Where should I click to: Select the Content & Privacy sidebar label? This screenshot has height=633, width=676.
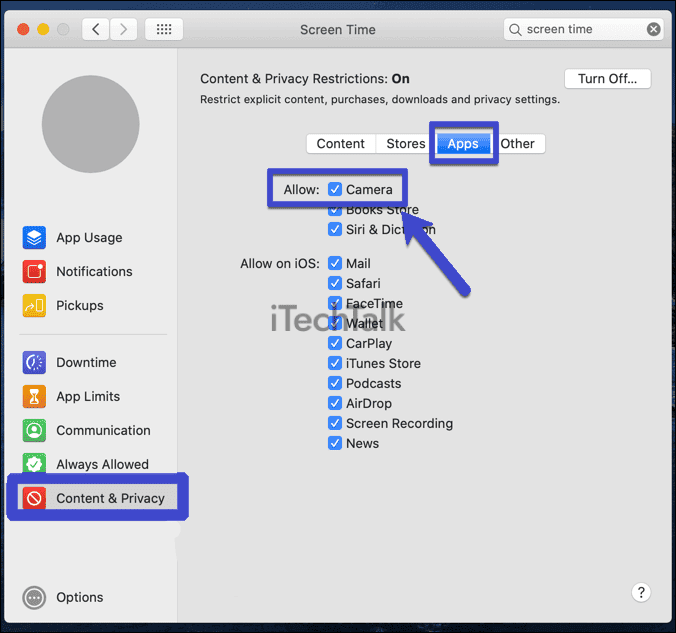110,498
